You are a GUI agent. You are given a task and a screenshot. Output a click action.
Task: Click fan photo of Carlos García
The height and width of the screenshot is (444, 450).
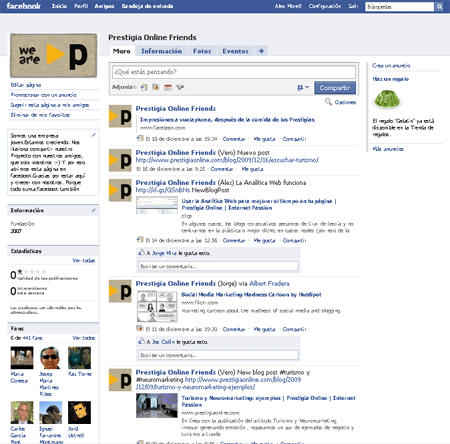tap(22, 412)
